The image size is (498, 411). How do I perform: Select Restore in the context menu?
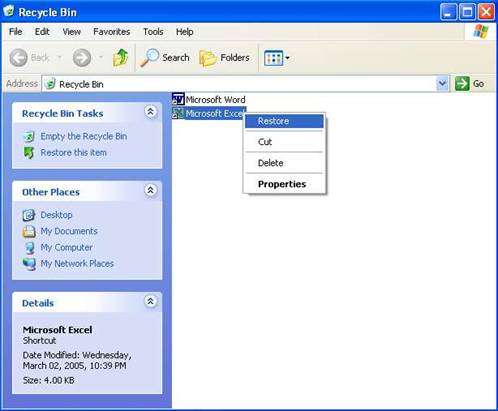click(284, 121)
